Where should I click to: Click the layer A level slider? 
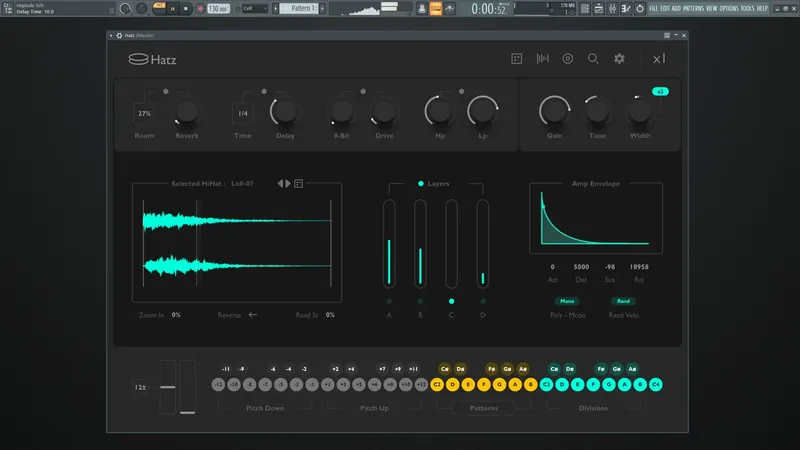tap(389, 245)
